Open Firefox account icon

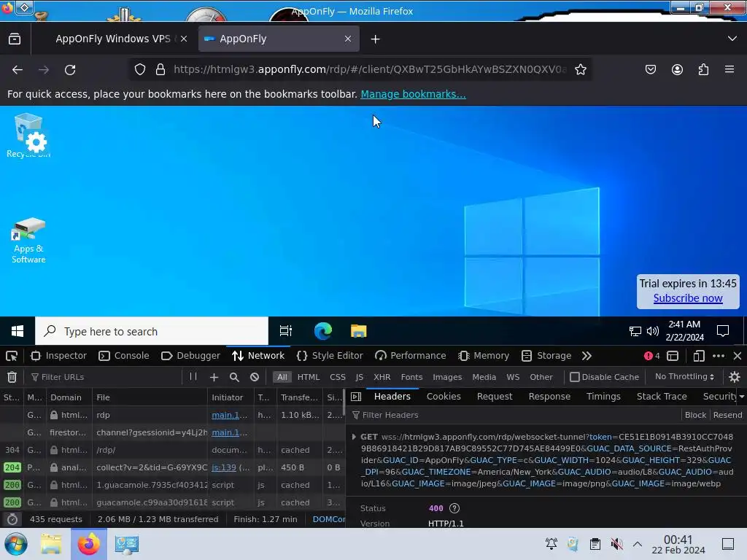tap(677, 69)
